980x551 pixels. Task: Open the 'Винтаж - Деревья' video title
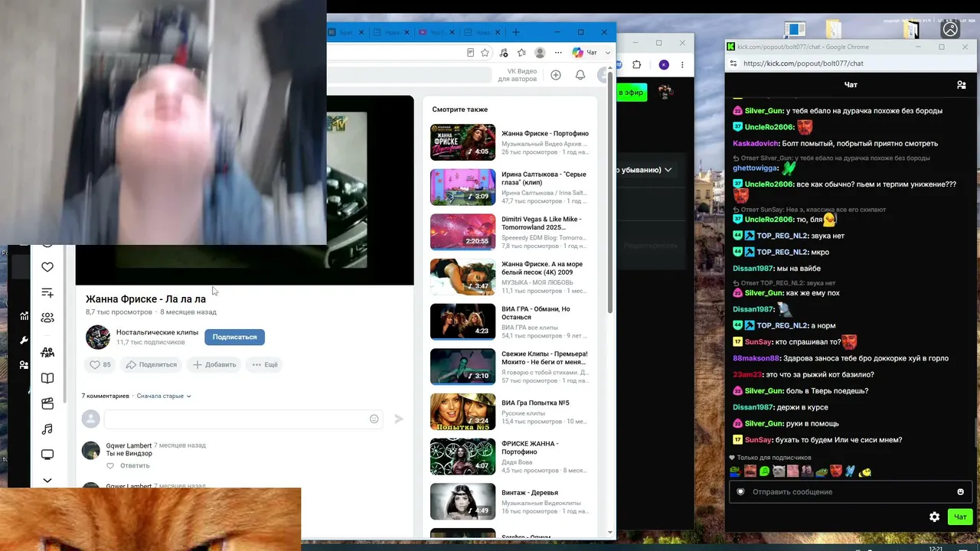530,493
